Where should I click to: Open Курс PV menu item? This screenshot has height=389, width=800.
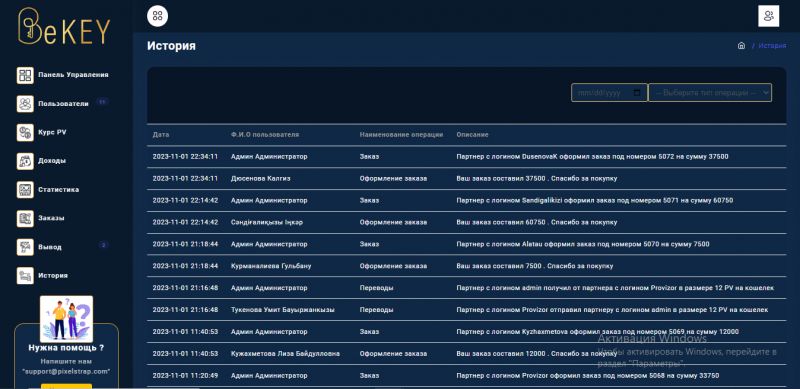coord(52,132)
